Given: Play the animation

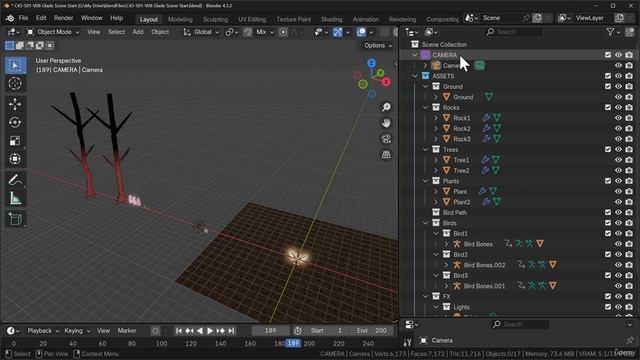Looking at the screenshot, I should click(210, 331).
